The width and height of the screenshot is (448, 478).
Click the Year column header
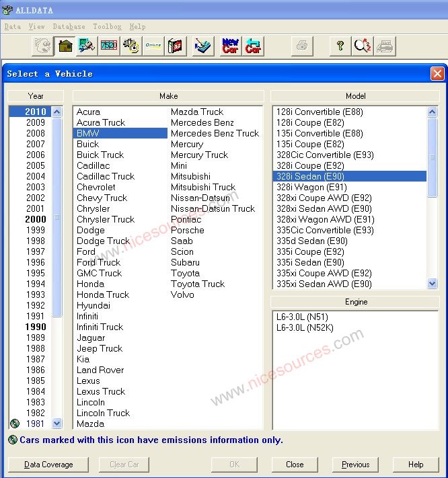coord(36,96)
